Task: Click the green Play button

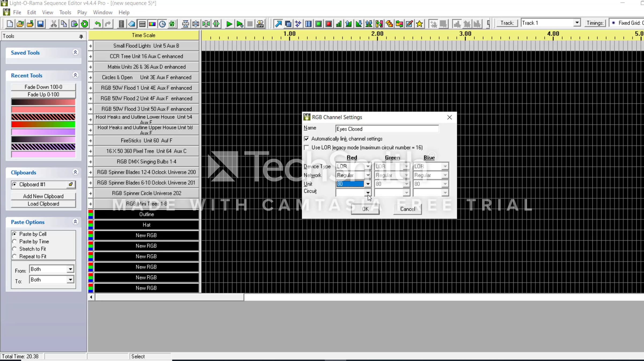Action: (x=229, y=24)
